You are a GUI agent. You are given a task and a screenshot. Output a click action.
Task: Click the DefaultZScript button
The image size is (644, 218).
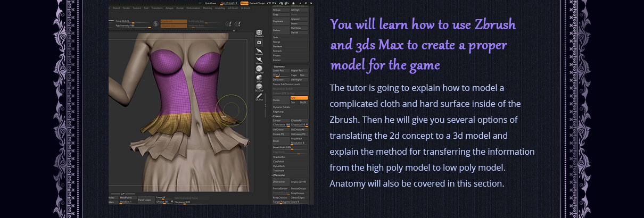257,3
